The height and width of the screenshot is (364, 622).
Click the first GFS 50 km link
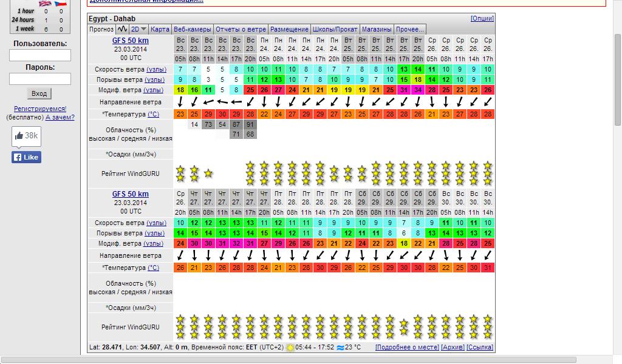130,41
